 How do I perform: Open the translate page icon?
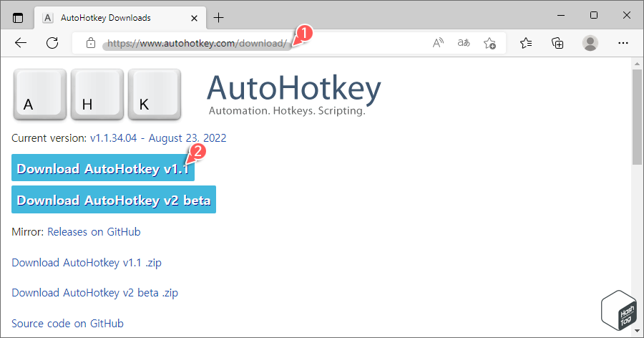tap(464, 43)
